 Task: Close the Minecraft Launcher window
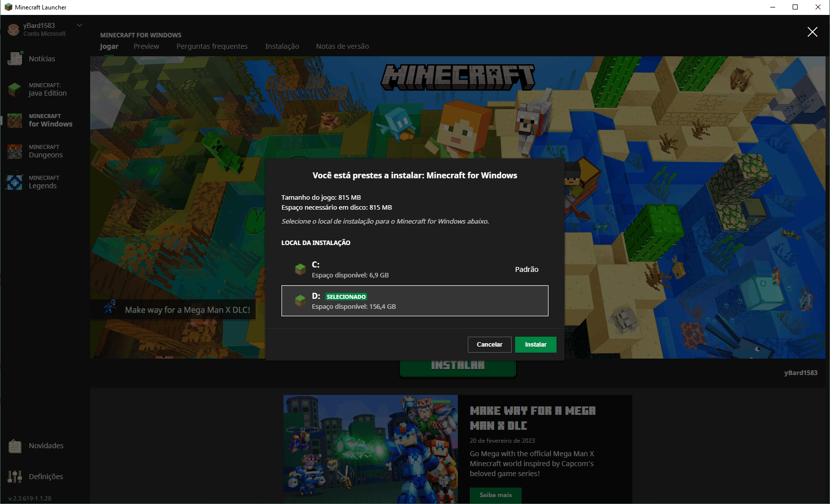818,7
